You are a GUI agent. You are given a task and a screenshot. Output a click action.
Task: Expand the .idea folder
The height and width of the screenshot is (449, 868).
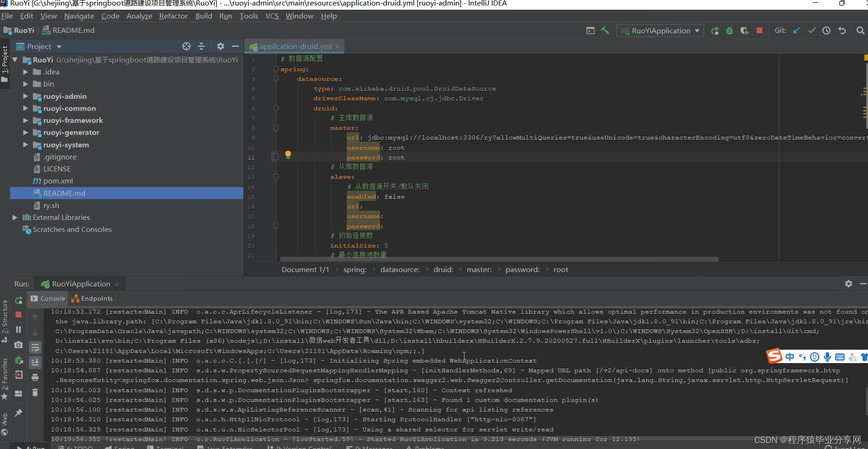coord(25,72)
